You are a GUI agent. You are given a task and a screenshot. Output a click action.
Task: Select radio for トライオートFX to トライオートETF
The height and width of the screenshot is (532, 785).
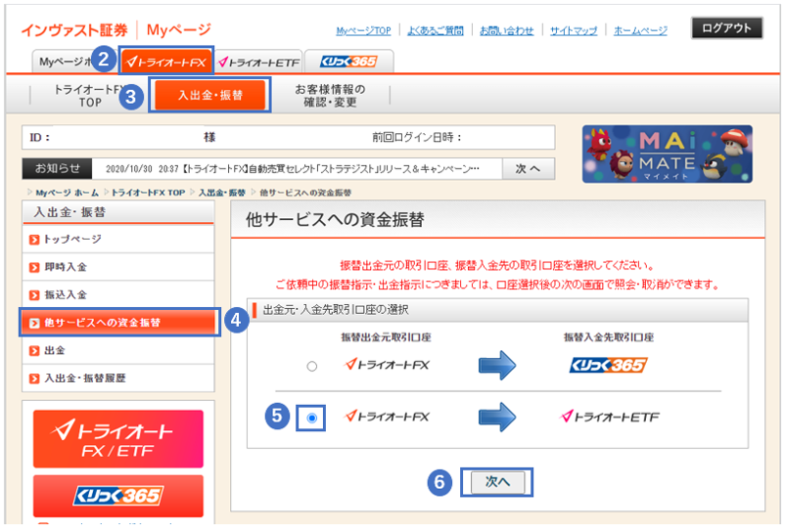pos(312,418)
